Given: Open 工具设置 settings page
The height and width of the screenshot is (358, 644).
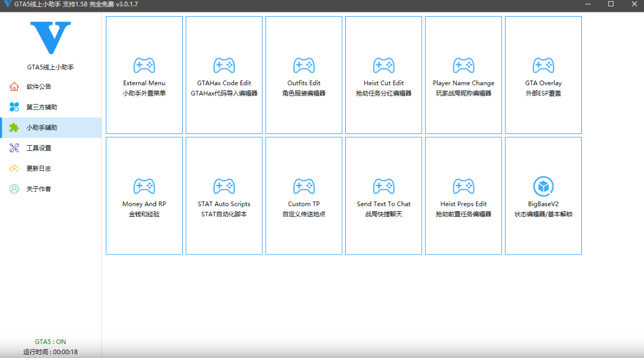Looking at the screenshot, I should pyautogui.click(x=39, y=148).
